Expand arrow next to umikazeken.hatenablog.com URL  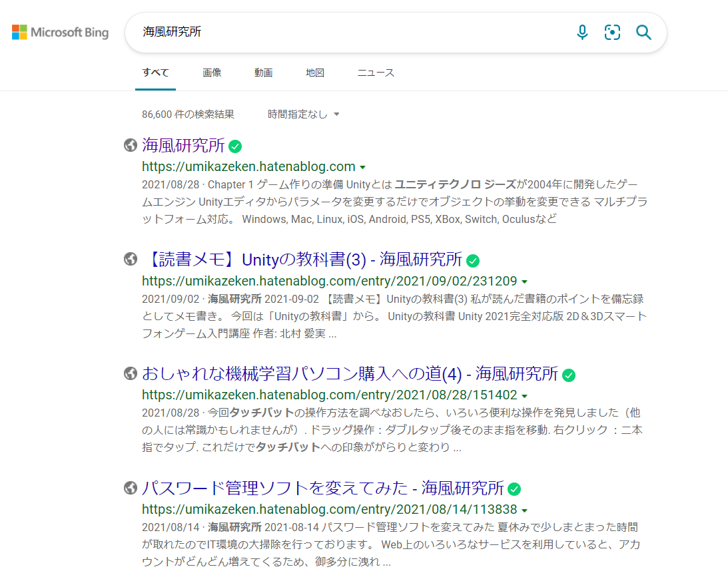(x=362, y=168)
